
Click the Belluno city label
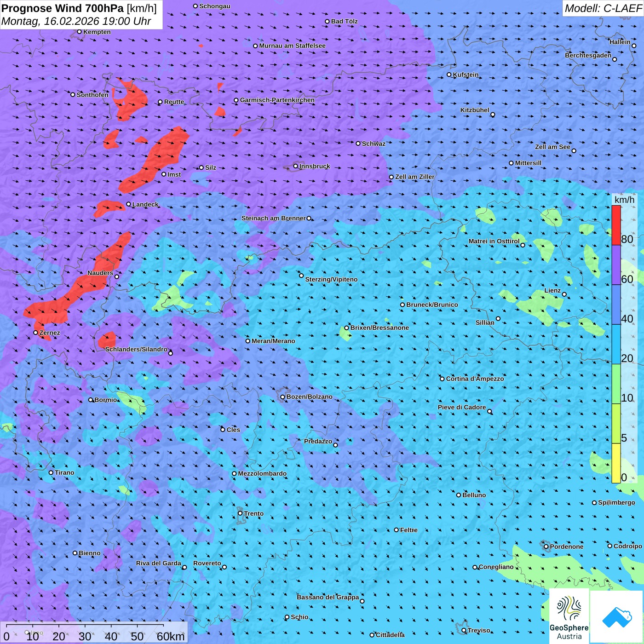pos(474,495)
